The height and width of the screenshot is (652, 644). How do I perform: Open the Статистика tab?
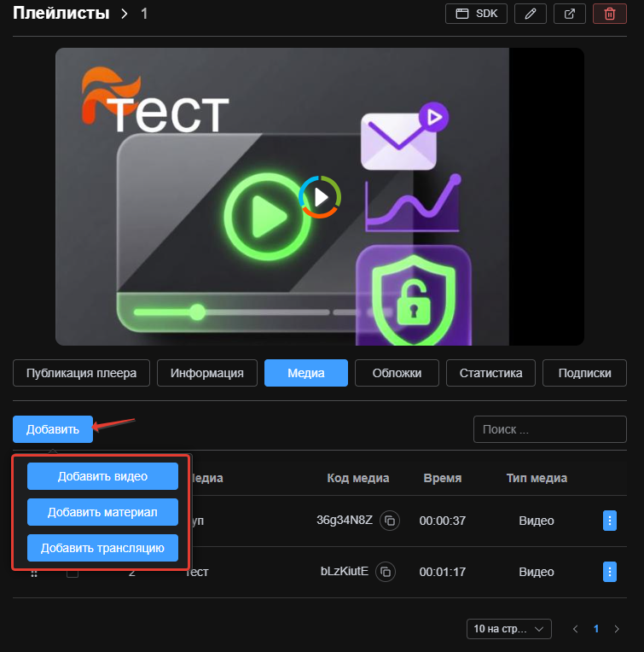490,373
